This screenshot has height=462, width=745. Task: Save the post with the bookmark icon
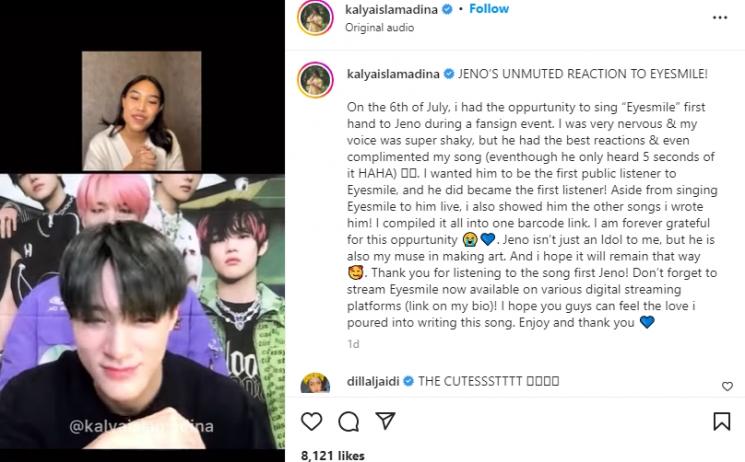722,421
